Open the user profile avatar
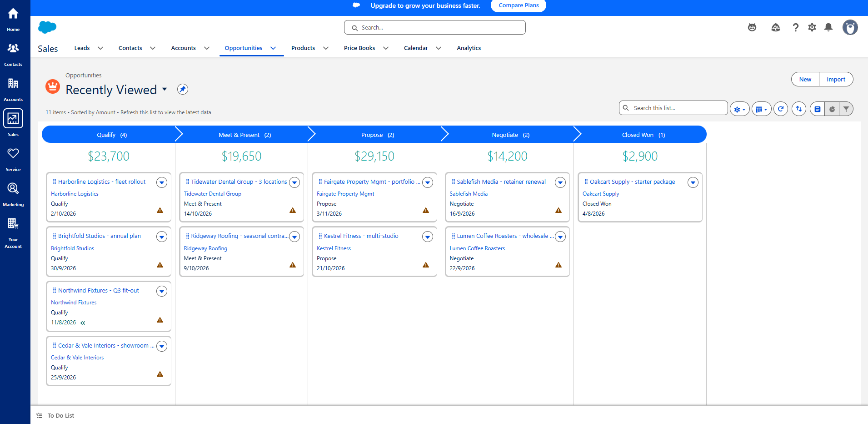 tap(850, 27)
